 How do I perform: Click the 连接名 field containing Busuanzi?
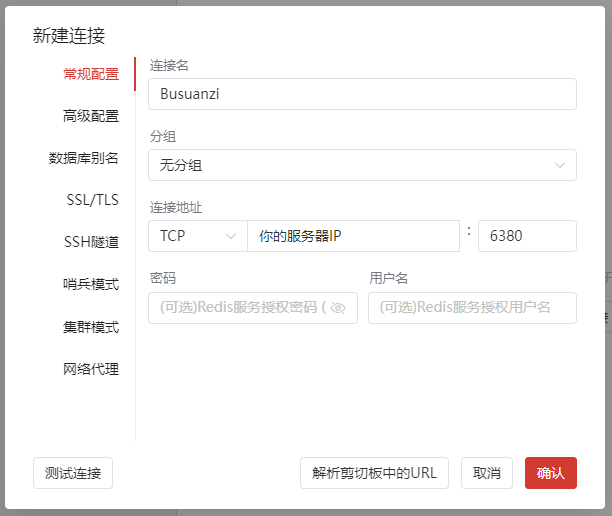(x=362, y=94)
